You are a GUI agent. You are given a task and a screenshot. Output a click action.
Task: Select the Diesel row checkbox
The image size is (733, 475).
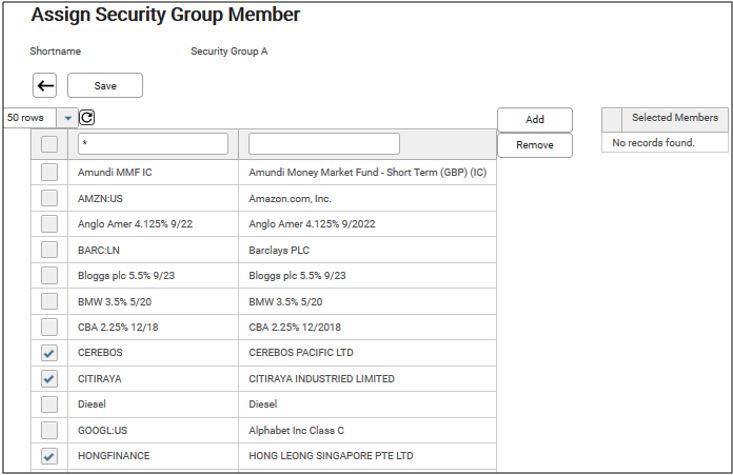pos(49,405)
